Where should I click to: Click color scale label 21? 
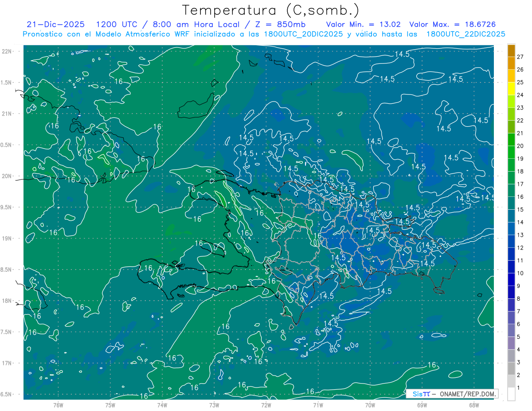[x=520, y=133]
